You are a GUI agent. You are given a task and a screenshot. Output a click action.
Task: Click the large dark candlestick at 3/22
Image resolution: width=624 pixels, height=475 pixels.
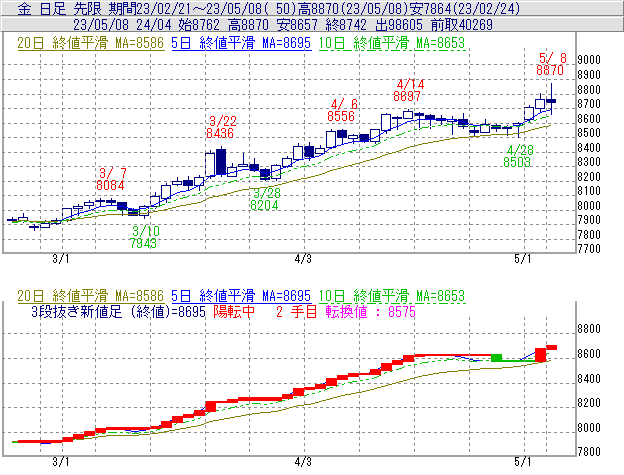[221, 162]
